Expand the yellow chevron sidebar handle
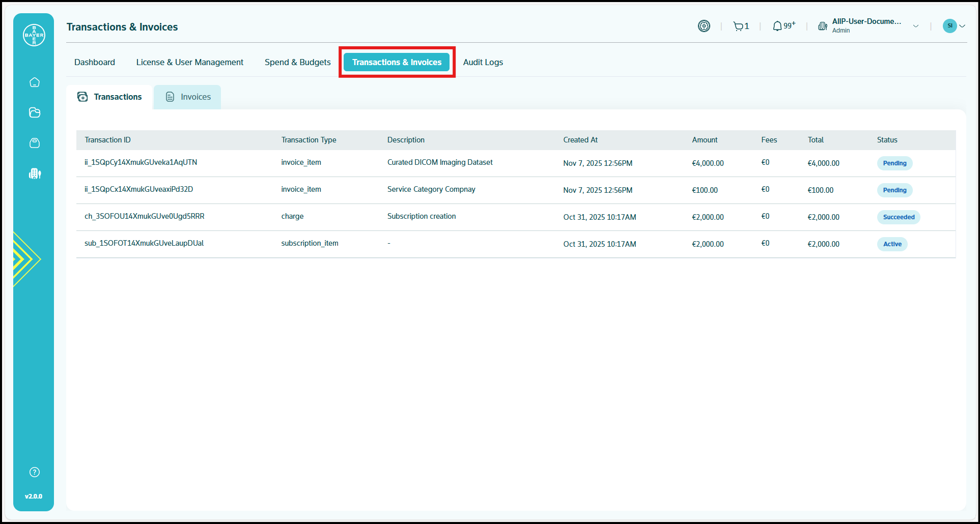Viewport: 980px width, 524px height. (x=25, y=259)
